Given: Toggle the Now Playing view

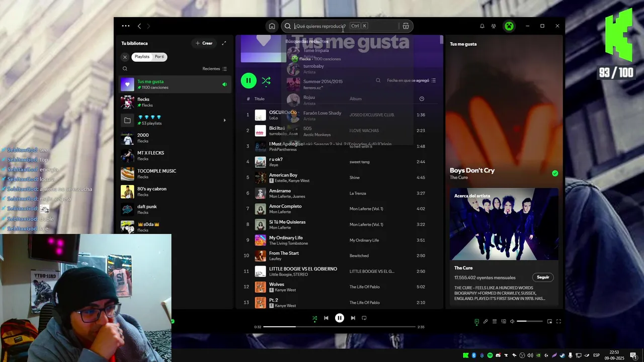Looking at the screenshot, I should click(x=476, y=321).
